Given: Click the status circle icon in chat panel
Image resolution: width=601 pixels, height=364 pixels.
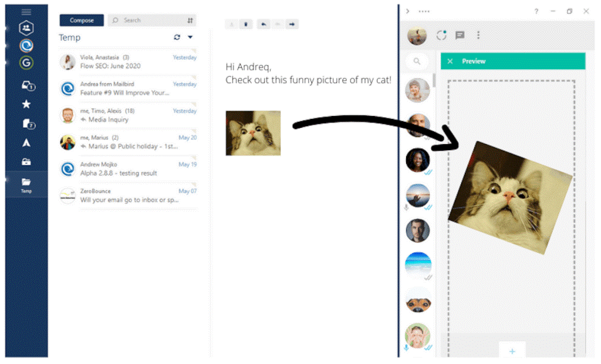Looking at the screenshot, I should tap(441, 35).
